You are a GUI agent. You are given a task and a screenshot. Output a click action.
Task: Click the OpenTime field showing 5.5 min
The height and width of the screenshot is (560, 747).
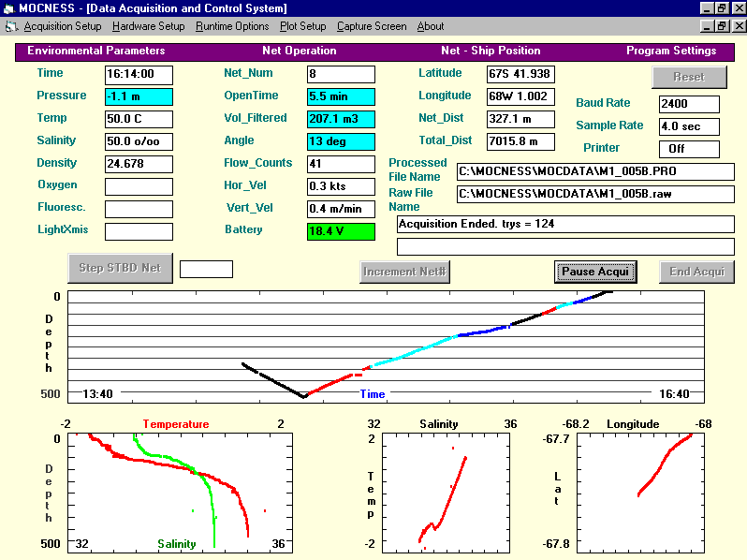tap(341, 96)
